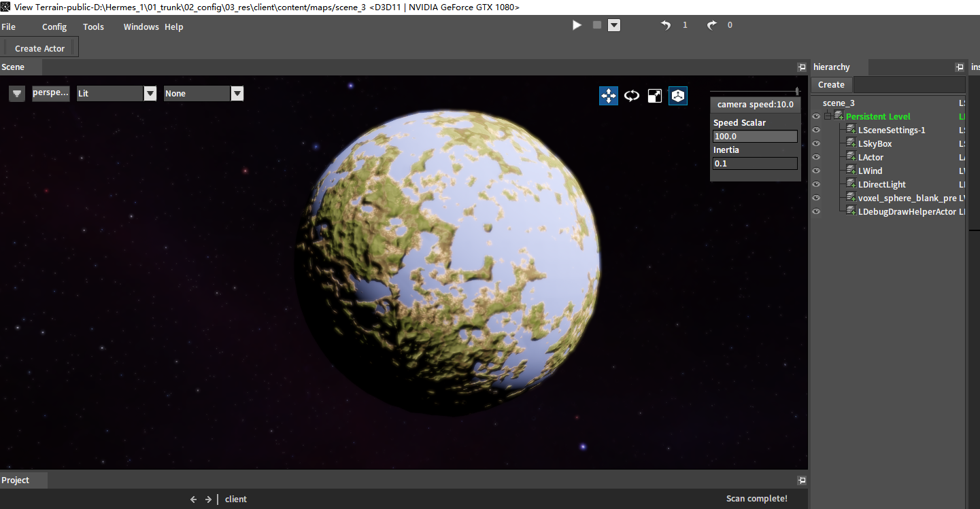Click the Undo arrow icon
The height and width of the screenshot is (509, 980).
point(666,25)
